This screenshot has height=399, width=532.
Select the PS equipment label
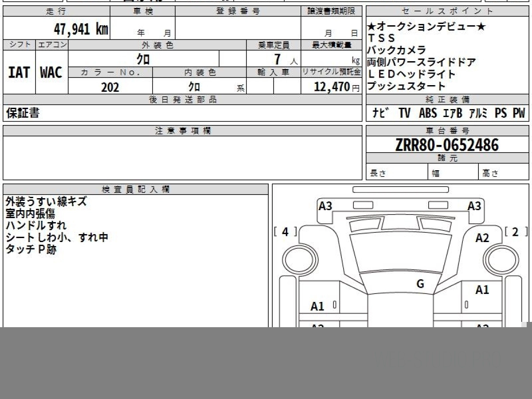tap(501, 113)
